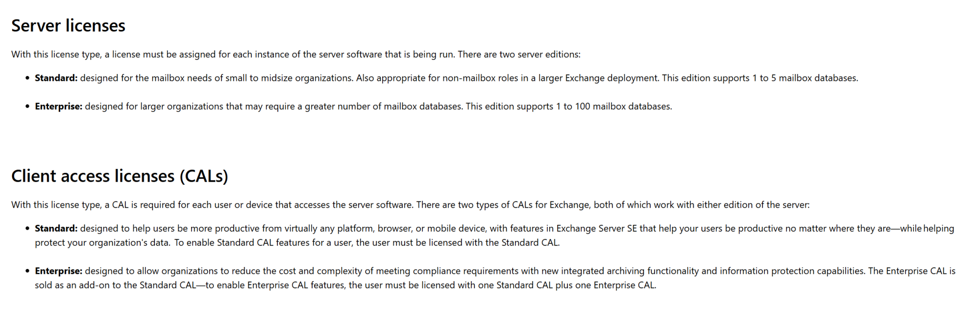Viewport: 980px width, 317px height.
Task: Click the bullet dot before server Enterprise edition
Action: point(27,106)
